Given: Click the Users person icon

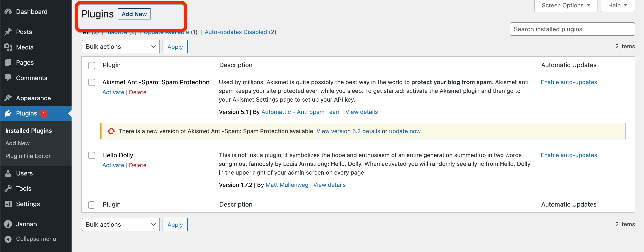Looking at the screenshot, I should 8,173.
